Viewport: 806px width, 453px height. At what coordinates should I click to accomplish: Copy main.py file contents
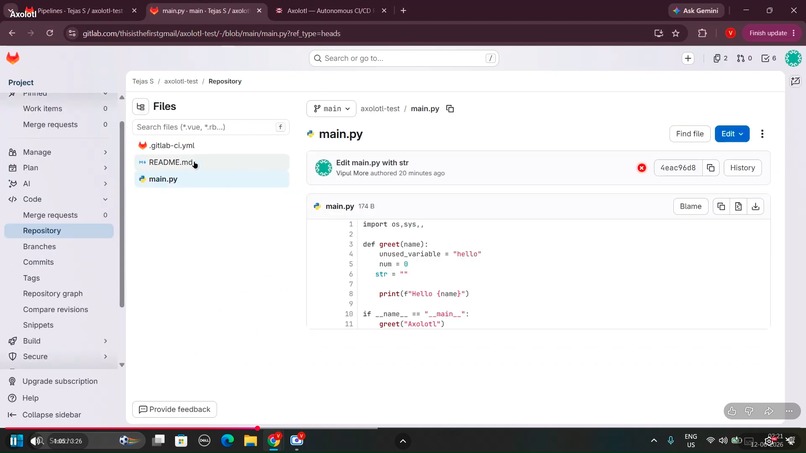pyautogui.click(x=721, y=206)
